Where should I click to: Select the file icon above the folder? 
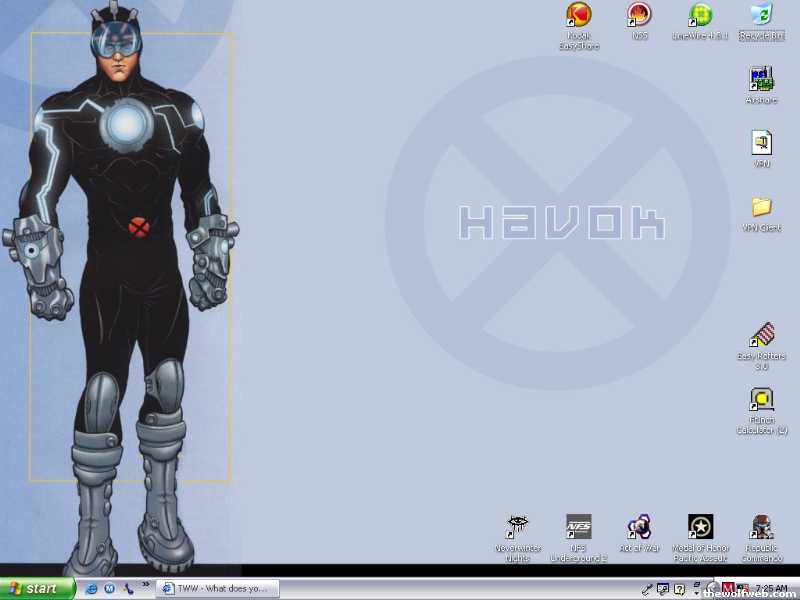[762, 143]
